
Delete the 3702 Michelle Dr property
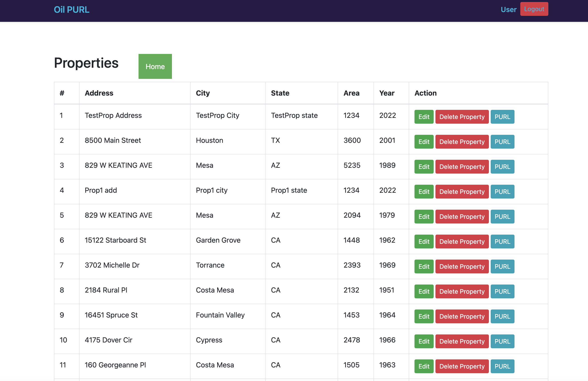coord(462,267)
